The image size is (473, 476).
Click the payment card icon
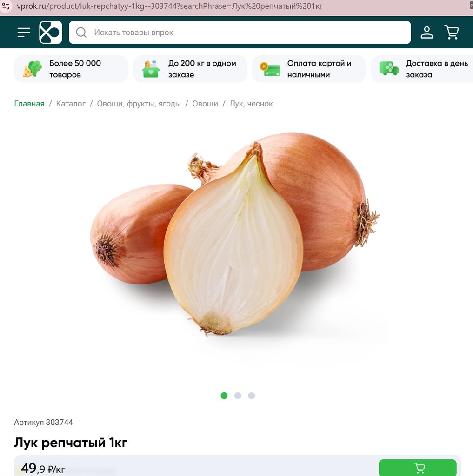point(270,69)
